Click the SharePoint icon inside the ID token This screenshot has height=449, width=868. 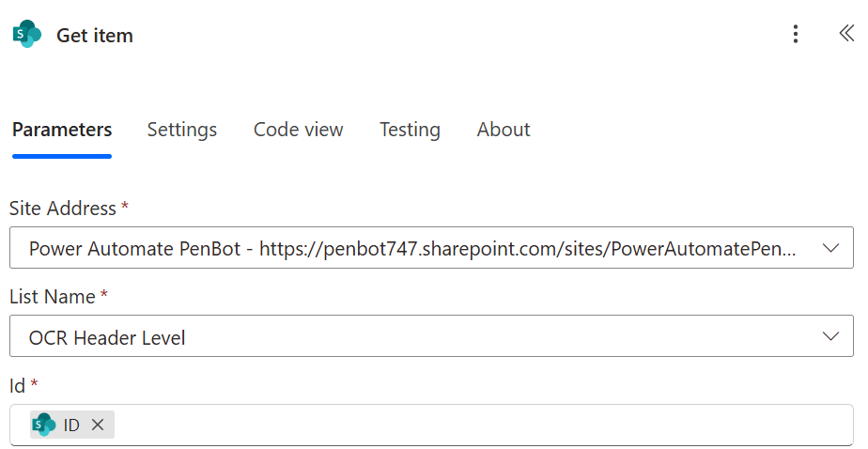coord(44,425)
